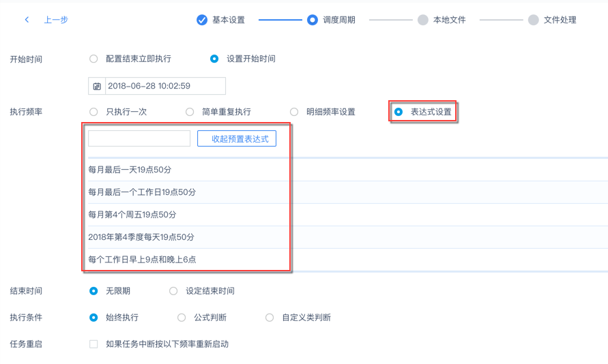Pick preset 每月最后一天19点50分
This screenshot has height=364, width=608.
(130, 170)
